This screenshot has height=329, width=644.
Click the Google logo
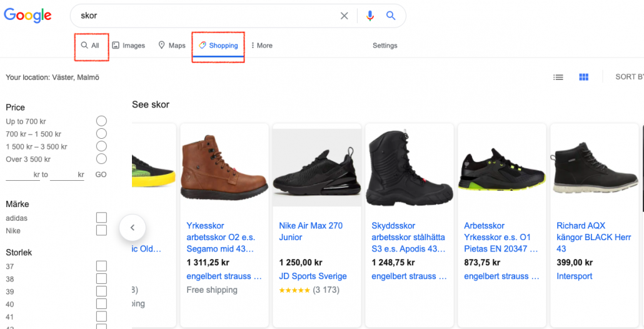pos(28,16)
